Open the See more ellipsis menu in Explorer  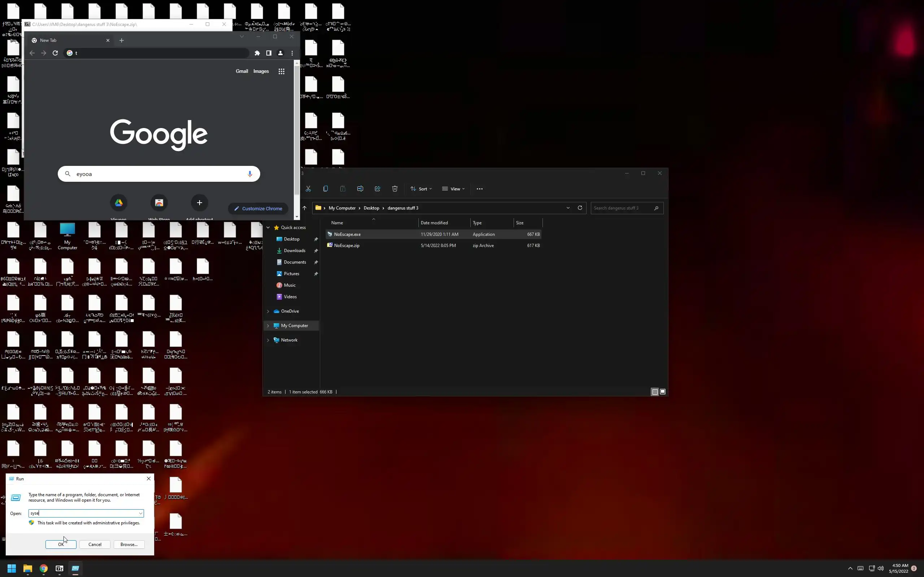pos(480,189)
